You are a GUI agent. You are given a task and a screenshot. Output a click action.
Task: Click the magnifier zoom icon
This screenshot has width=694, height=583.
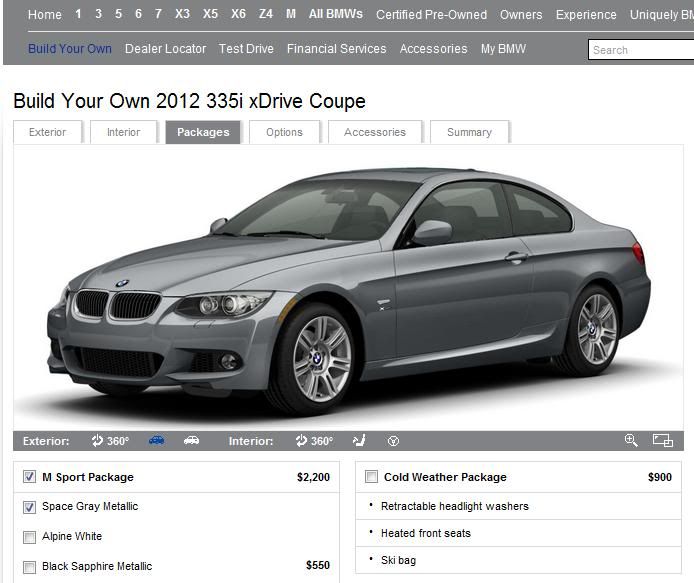pyautogui.click(x=631, y=440)
